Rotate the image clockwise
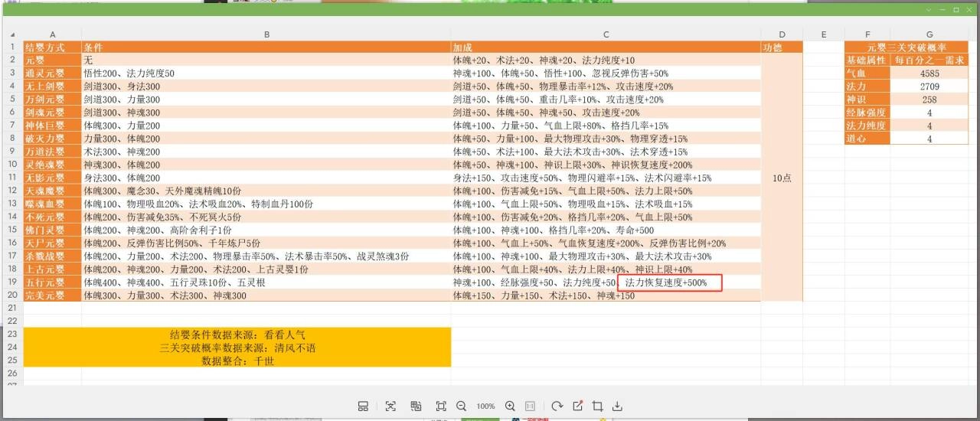 pos(557,406)
